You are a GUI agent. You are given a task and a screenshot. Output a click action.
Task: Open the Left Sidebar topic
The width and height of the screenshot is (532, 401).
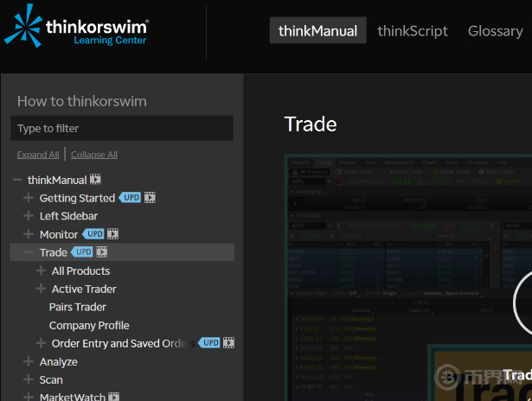(68, 216)
